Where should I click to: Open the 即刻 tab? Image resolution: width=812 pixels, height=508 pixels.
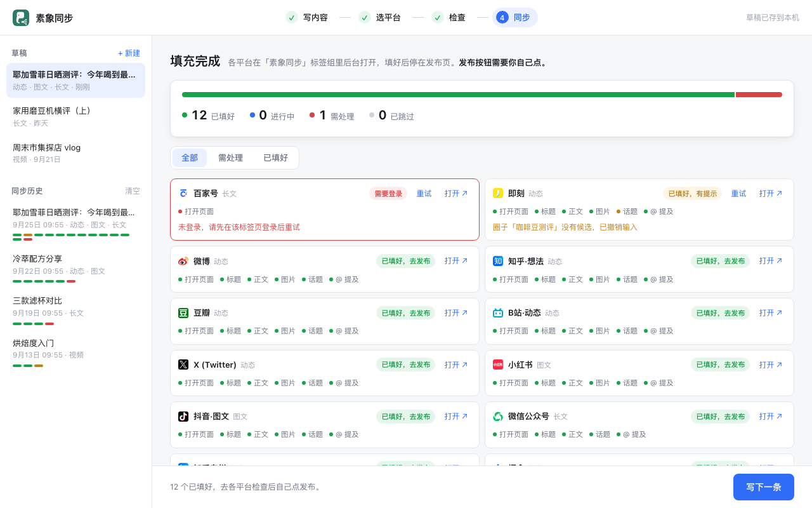click(771, 194)
